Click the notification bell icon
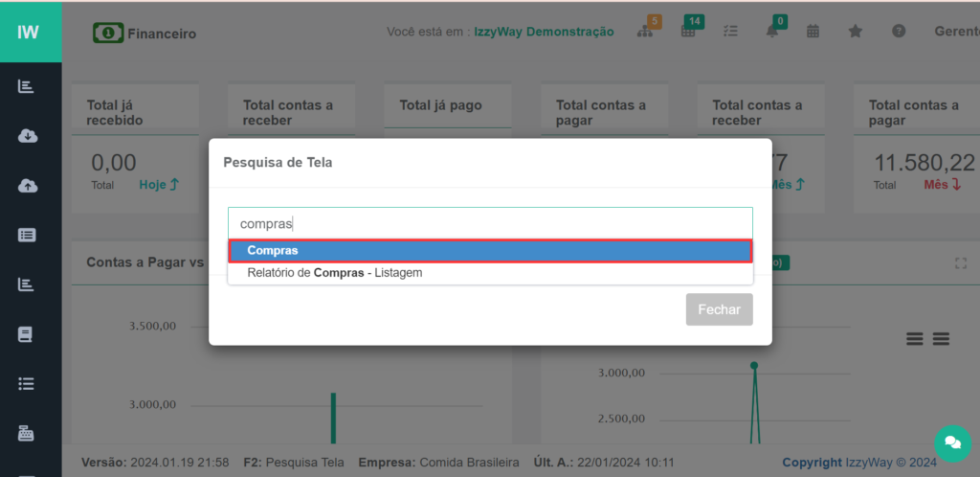Screen dimensions: 980x477 [771, 32]
